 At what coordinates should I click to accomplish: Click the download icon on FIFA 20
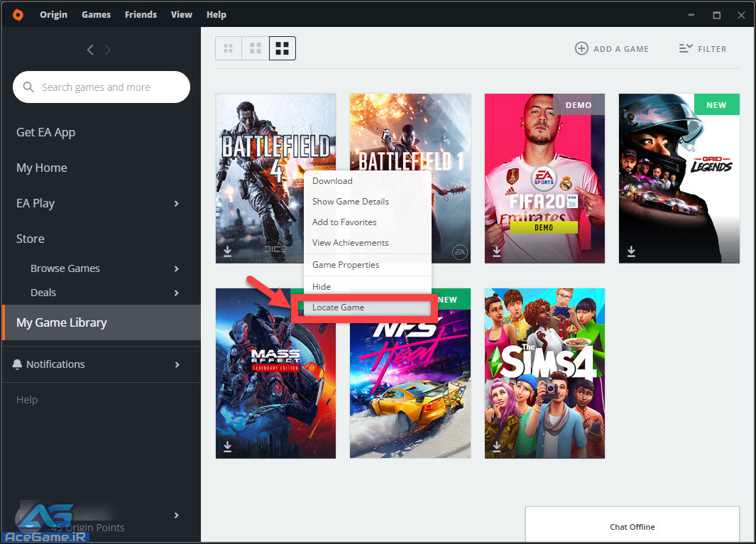click(x=497, y=251)
